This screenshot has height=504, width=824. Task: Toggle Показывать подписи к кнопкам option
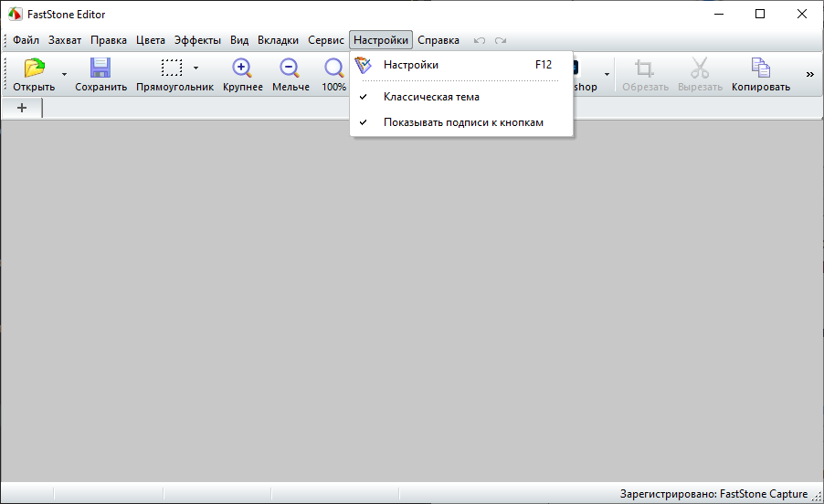point(463,122)
